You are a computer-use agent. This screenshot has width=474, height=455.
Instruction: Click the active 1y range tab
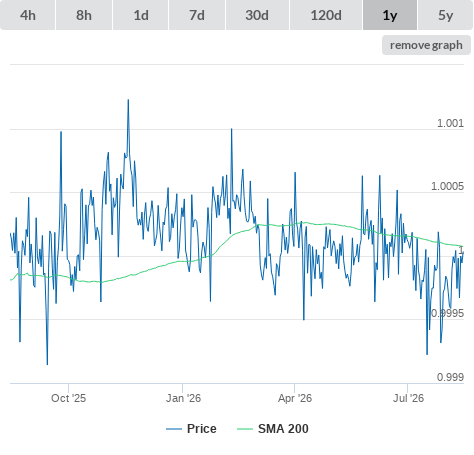pos(390,15)
